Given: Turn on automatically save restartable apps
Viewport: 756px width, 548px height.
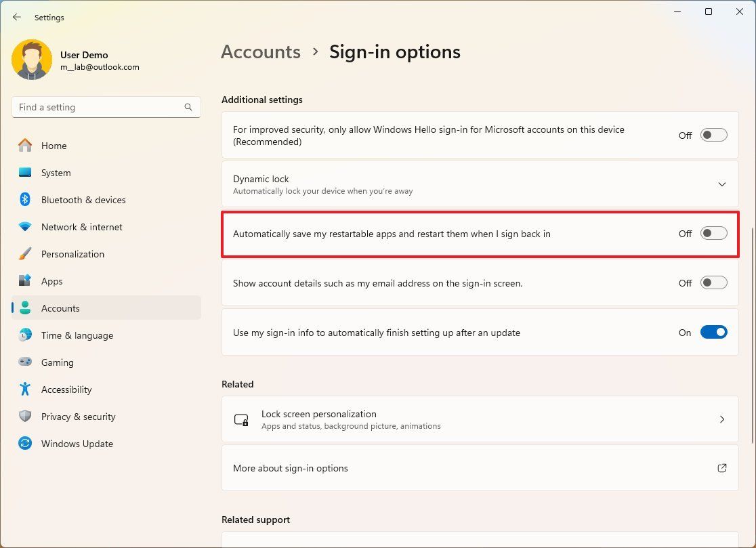Looking at the screenshot, I should tap(713, 233).
